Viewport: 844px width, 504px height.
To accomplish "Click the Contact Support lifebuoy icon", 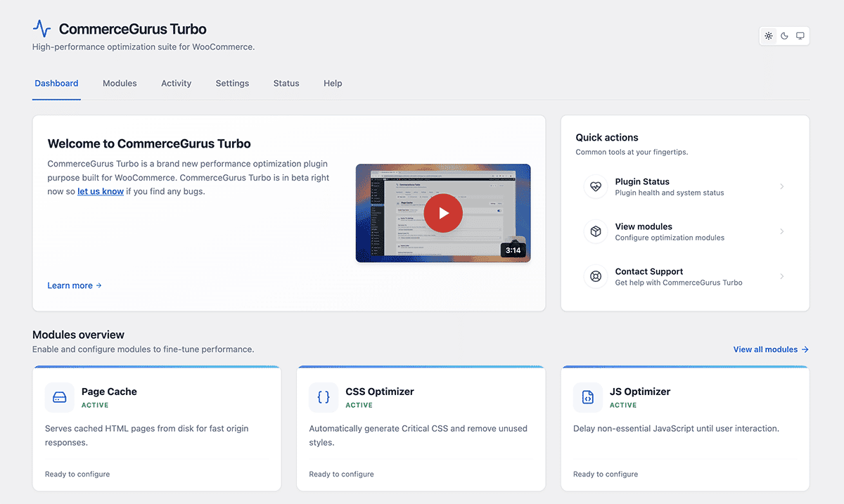I will [x=596, y=276].
